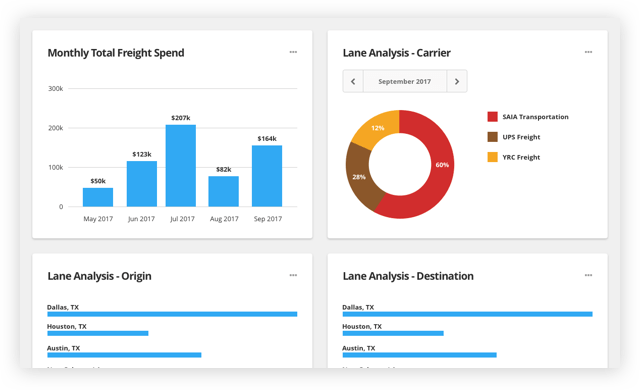Open Monthly Total Freight Spend options menu
Viewport: 640px width, 390px height.
(x=293, y=52)
